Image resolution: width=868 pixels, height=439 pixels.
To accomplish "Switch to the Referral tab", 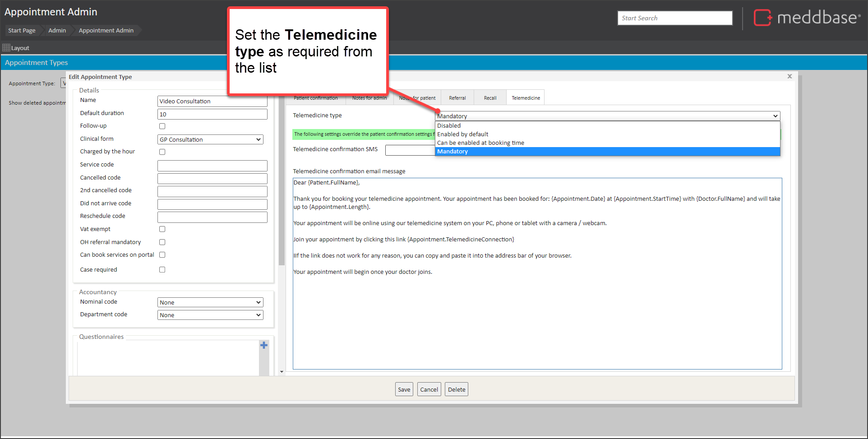I will click(457, 98).
